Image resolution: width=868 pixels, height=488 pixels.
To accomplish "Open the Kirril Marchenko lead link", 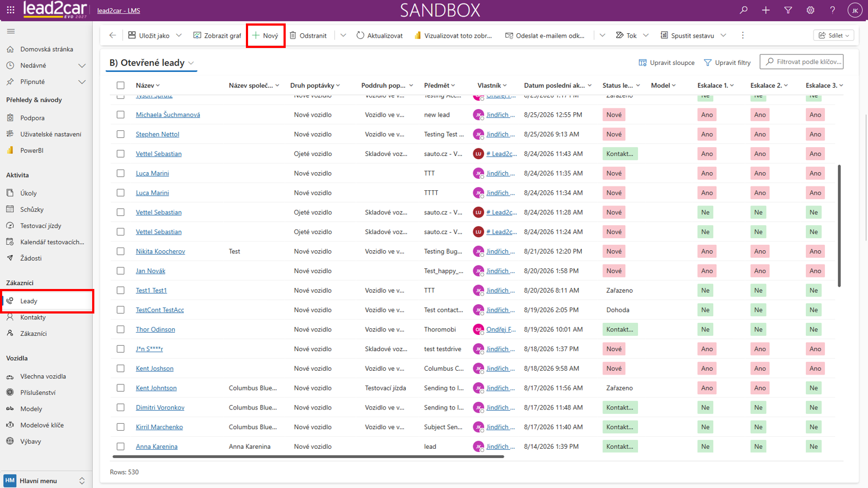I will click(159, 427).
